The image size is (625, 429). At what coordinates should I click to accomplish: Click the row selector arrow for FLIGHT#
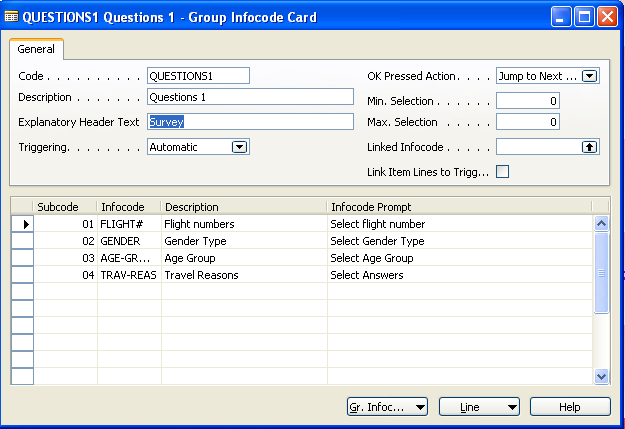click(21, 224)
